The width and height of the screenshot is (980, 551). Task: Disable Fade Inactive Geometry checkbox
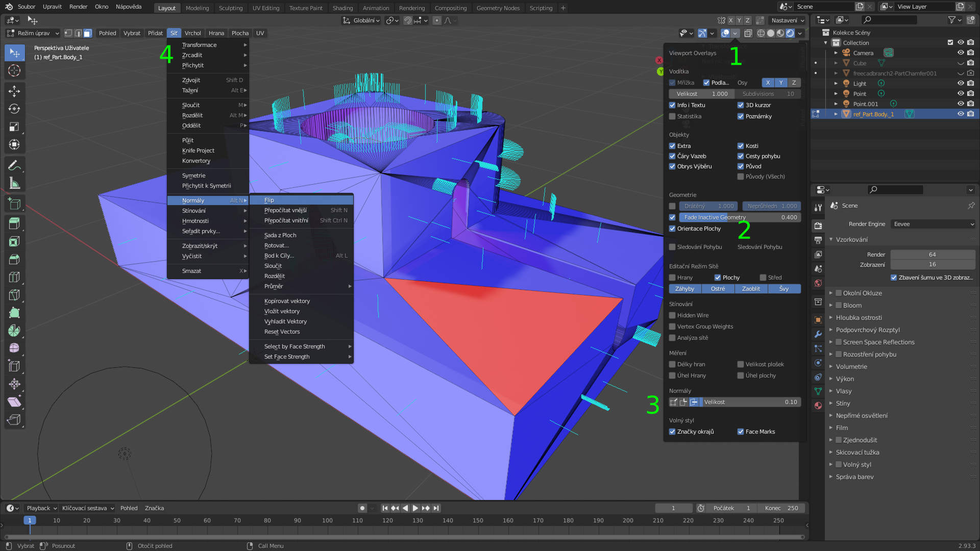point(672,217)
